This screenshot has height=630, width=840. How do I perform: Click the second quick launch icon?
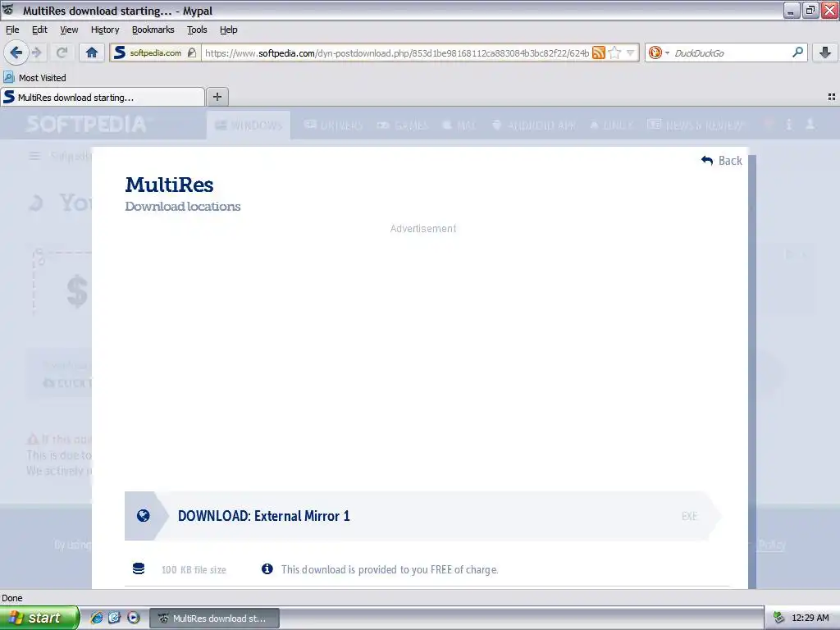115,618
